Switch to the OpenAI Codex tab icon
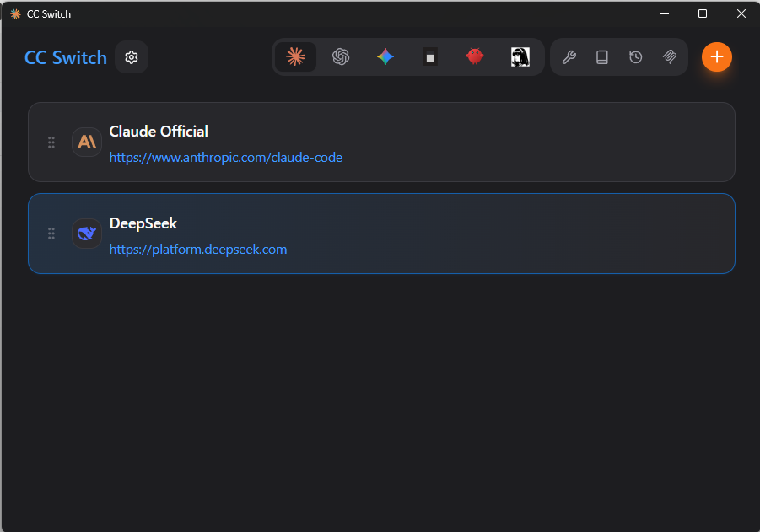This screenshot has height=532, width=760. tap(341, 57)
